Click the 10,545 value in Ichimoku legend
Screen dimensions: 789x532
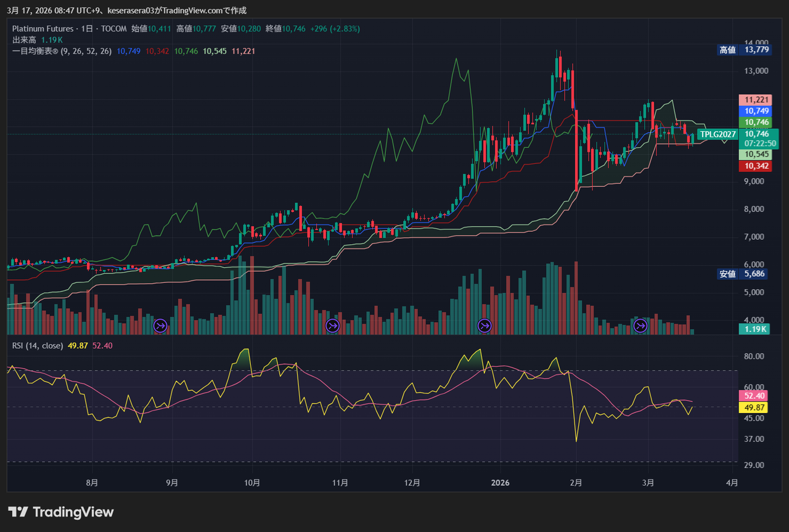215,51
